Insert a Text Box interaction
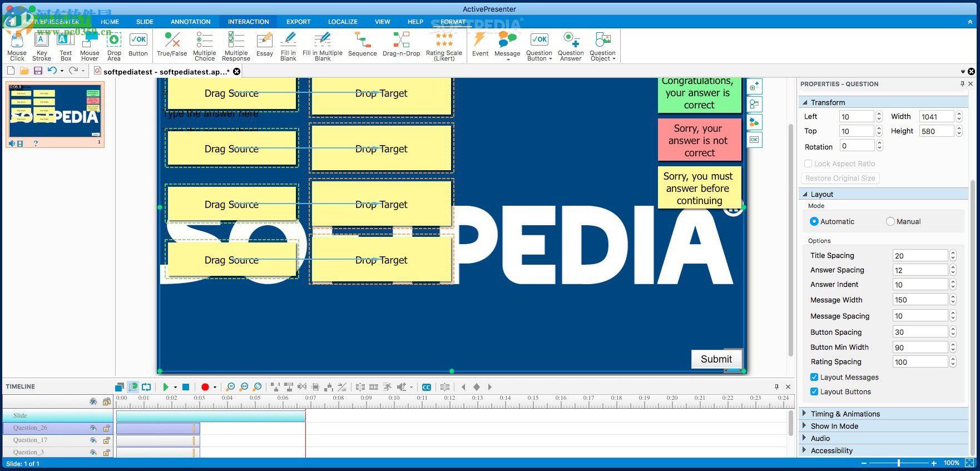980x471 pixels. pos(66,46)
